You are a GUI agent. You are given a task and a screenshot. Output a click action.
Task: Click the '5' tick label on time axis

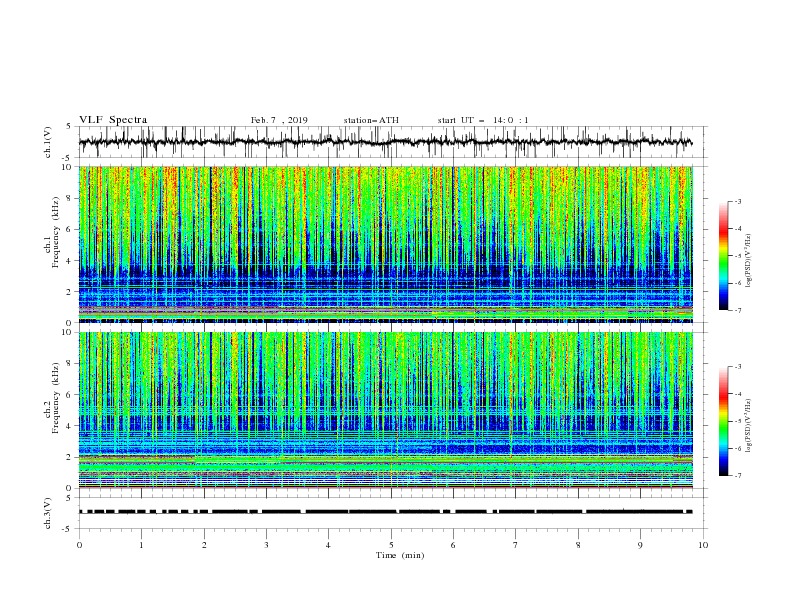391,545
